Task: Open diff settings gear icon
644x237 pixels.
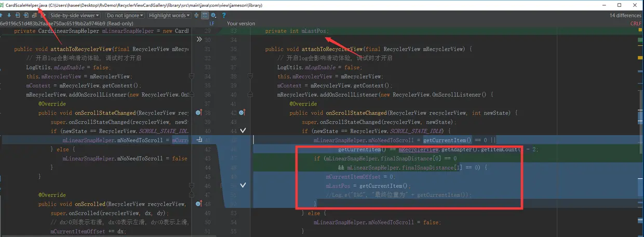Action: [213, 16]
